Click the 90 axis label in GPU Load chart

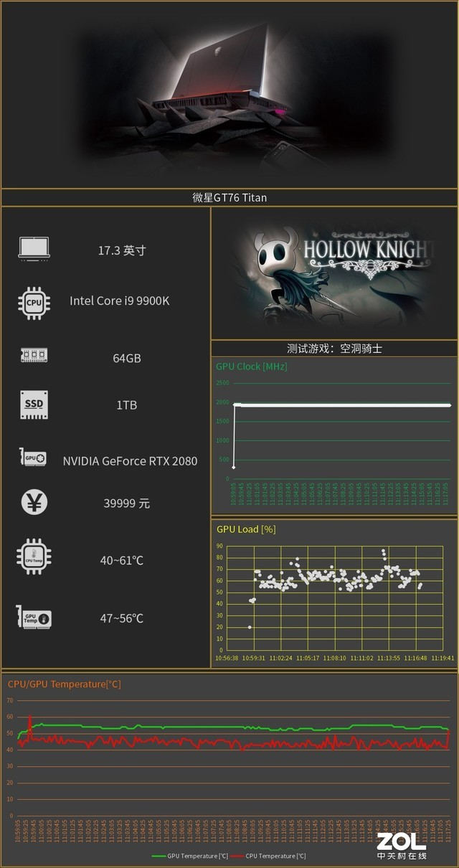(219, 546)
